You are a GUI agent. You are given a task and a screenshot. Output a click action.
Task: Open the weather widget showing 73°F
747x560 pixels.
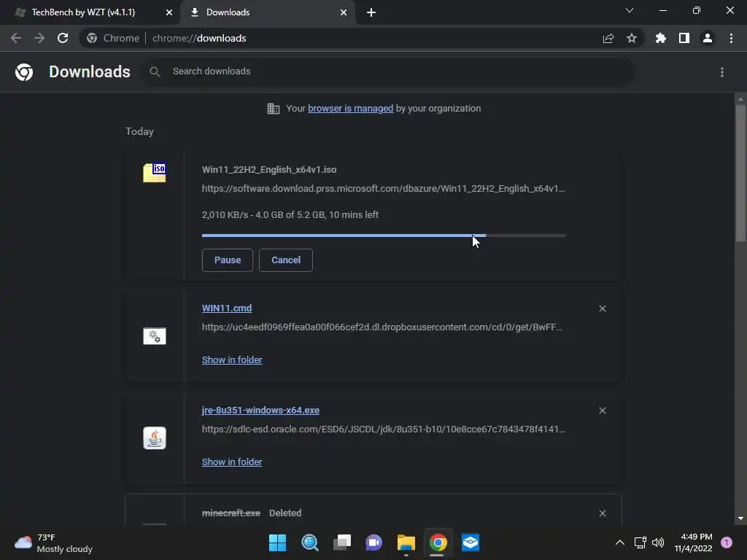[53, 542]
